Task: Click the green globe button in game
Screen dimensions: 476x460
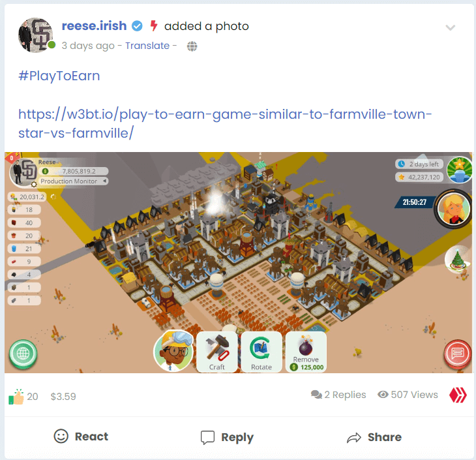Action: coord(23,354)
